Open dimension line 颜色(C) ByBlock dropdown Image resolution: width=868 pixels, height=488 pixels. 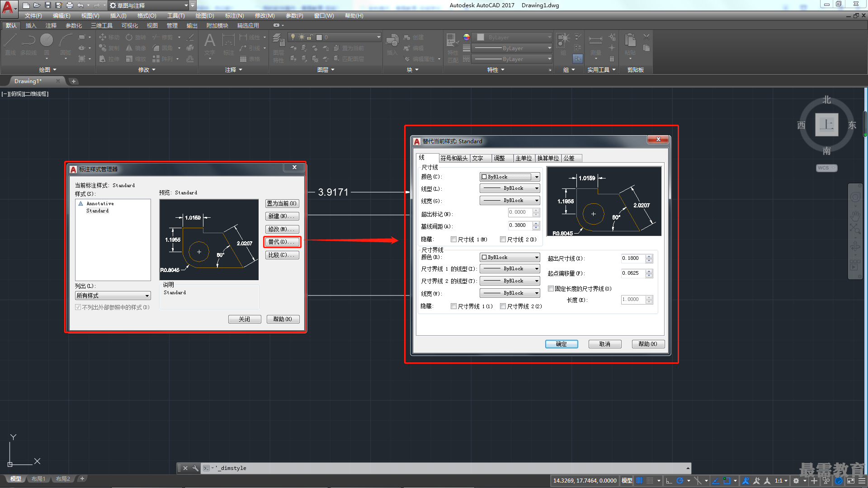pos(510,177)
